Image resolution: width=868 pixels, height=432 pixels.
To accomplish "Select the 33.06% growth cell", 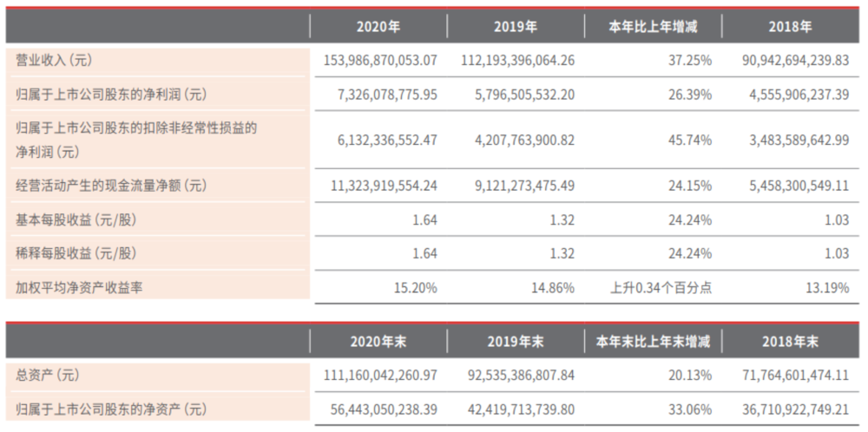I will pyautogui.click(x=689, y=409).
